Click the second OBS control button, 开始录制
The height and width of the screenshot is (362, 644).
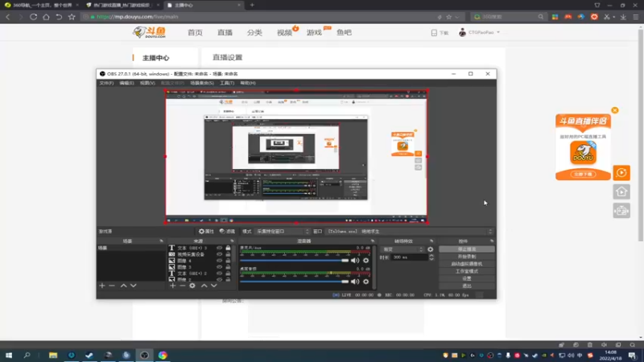(x=467, y=257)
